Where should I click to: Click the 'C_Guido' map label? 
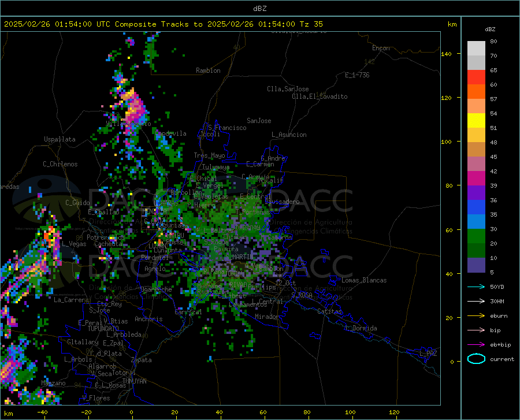pos(77,203)
